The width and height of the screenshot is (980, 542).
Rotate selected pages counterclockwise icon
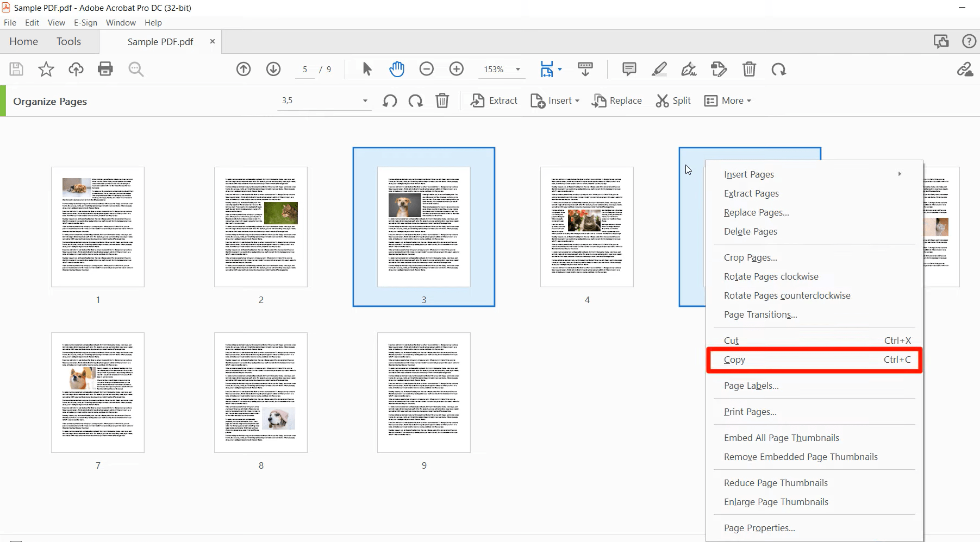click(389, 100)
